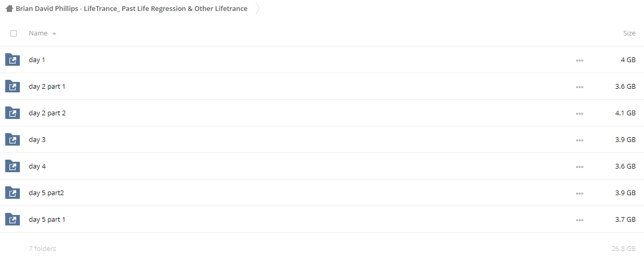The height and width of the screenshot is (263, 644).
Task: Open more options for day 5 part 1
Action: (579, 220)
